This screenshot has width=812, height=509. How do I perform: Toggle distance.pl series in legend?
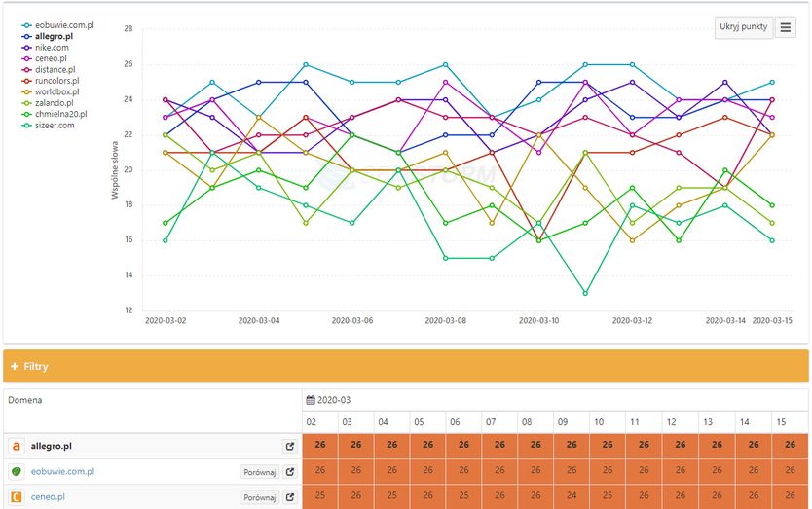tap(48, 69)
